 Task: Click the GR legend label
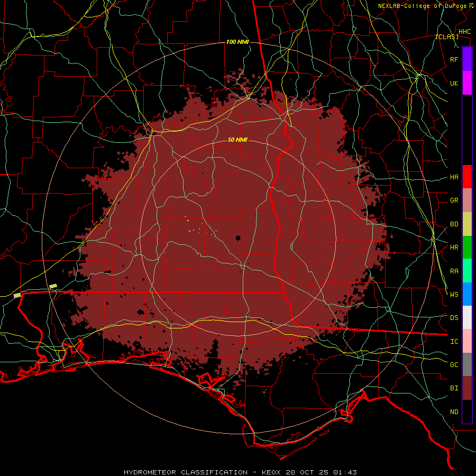click(x=454, y=200)
